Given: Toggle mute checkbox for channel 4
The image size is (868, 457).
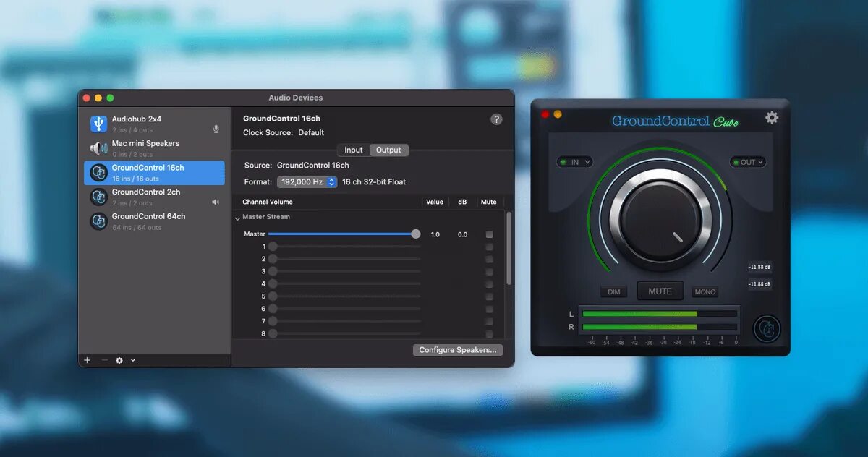Looking at the screenshot, I should pos(490,284).
